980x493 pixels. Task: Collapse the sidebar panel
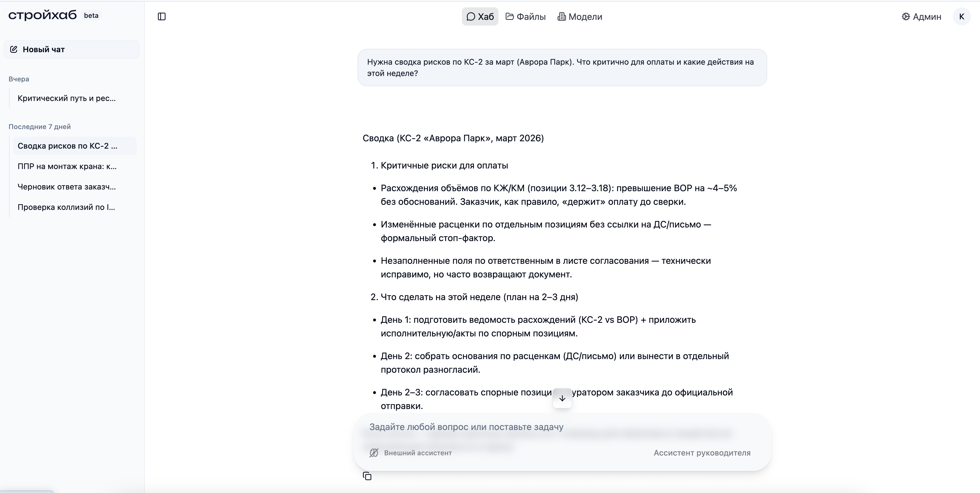tap(162, 16)
